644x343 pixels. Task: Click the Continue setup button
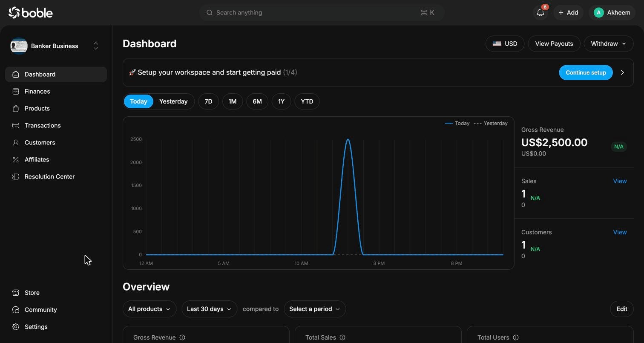(586, 72)
